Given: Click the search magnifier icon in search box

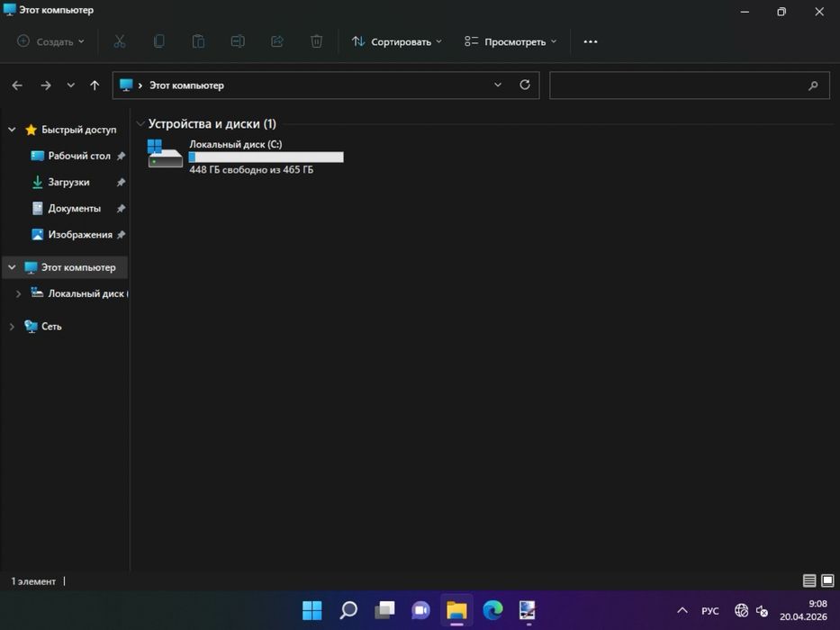Looking at the screenshot, I should click(813, 85).
